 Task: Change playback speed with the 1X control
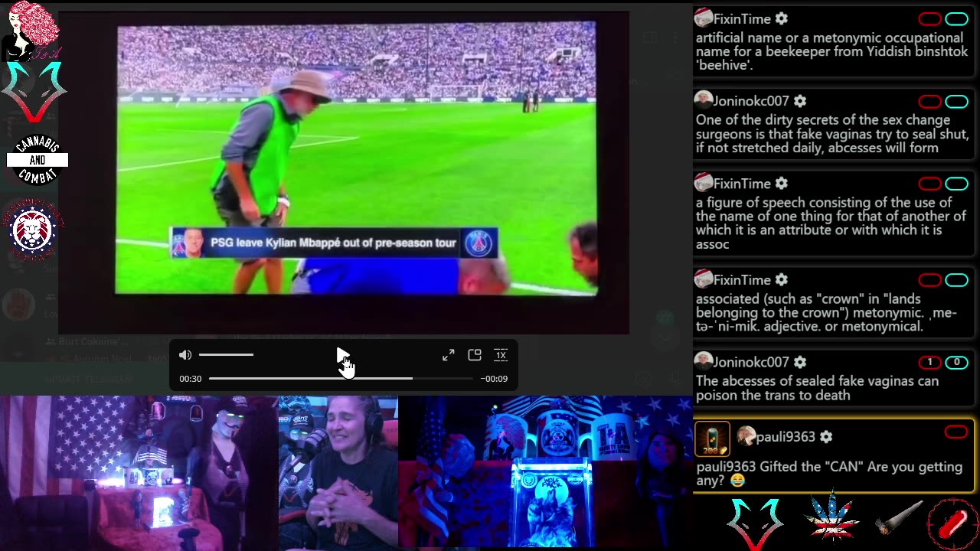click(x=501, y=355)
